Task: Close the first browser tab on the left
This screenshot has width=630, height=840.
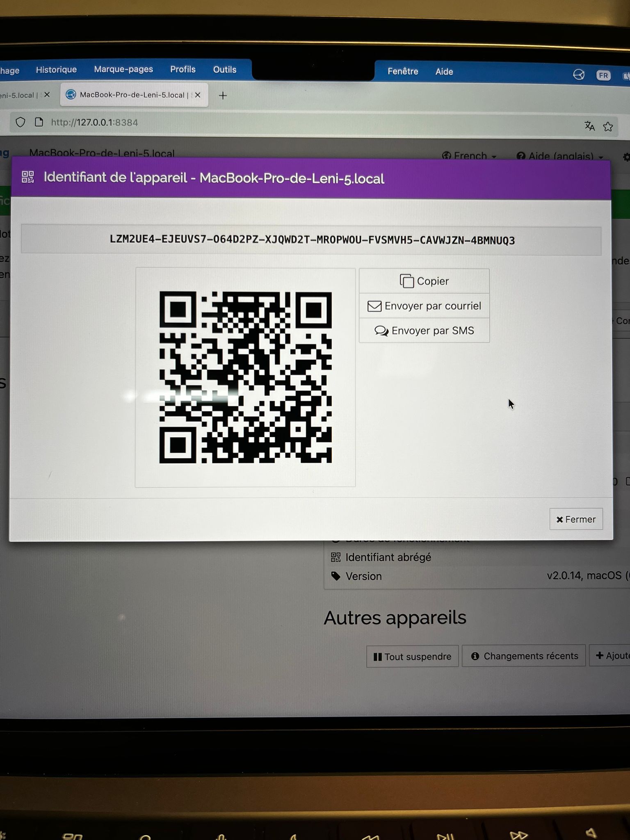Action: click(x=47, y=95)
